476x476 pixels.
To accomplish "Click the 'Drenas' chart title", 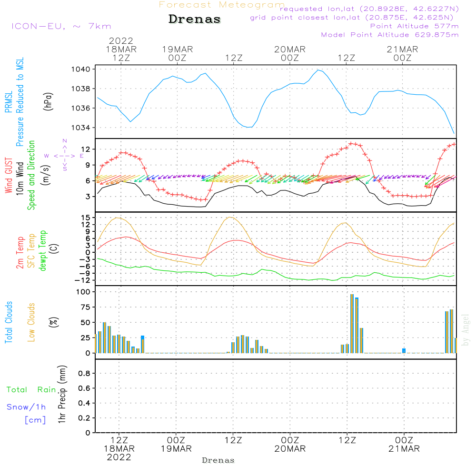I will click(x=195, y=19).
